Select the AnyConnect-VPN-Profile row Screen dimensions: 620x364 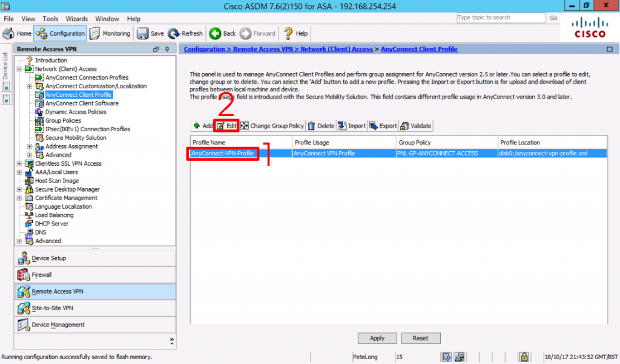click(x=222, y=153)
